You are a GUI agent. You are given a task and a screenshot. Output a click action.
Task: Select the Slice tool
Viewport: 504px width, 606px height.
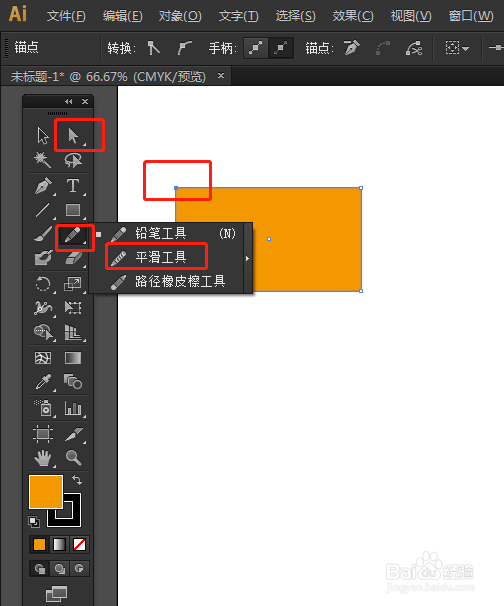click(73, 434)
